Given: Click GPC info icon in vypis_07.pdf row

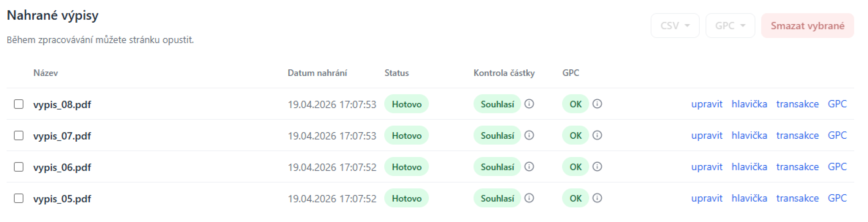Looking at the screenshot, I should click(597, 135).
